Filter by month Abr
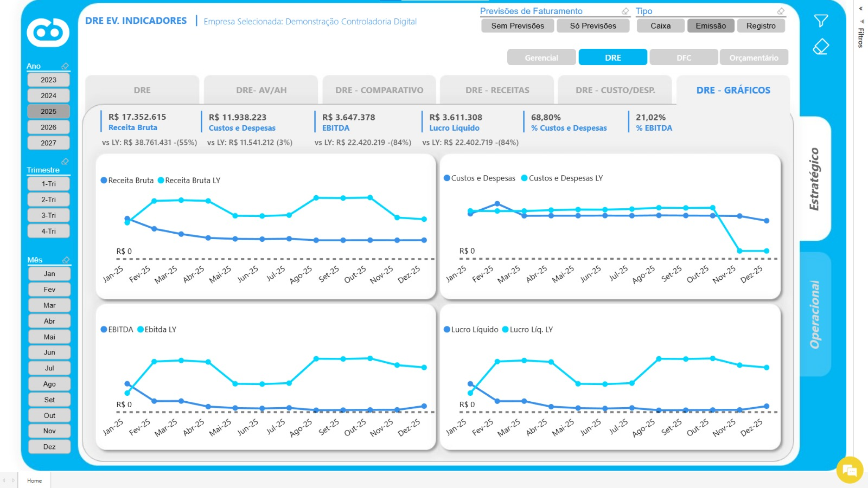Viewport: 868px width, 488px height. click(x=49, y=321)
